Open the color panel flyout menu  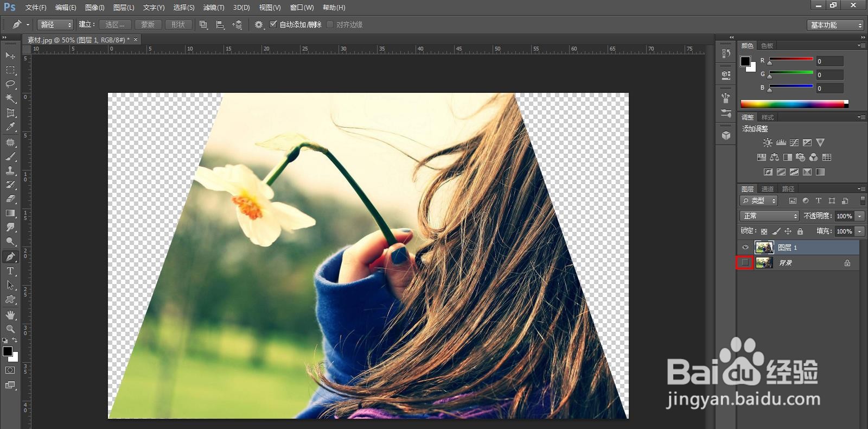[861, 46]
